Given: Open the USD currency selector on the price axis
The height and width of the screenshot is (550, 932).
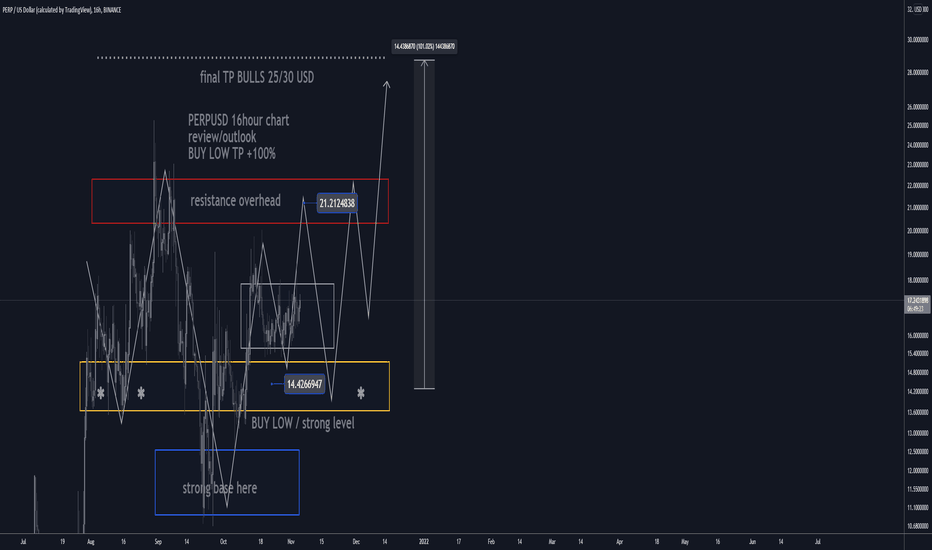Looking at the screenshot, I should point(918,10).
